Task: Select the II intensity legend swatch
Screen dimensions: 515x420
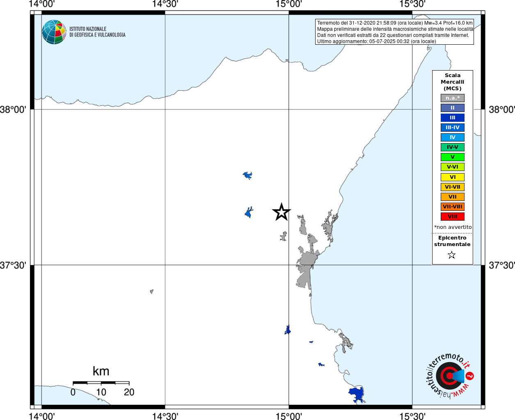Action: click(453, 108)
